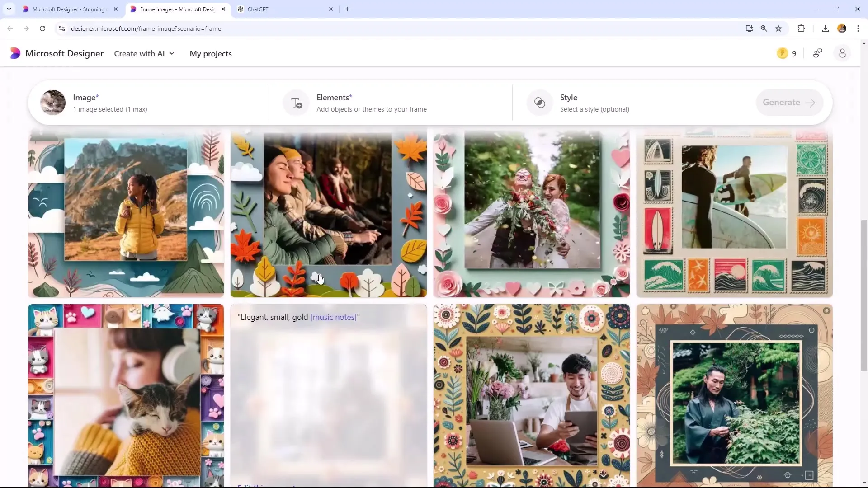Click the Generate button
Viewport: 868px width, 488px height.
tap(789, 103)
